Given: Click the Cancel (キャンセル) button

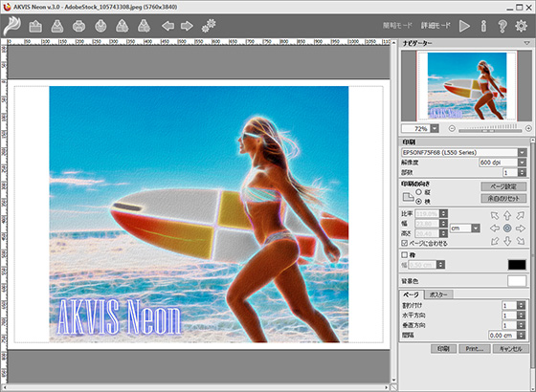Looking at the screenshot, I should pyautogui.click(x=511, y=349).
